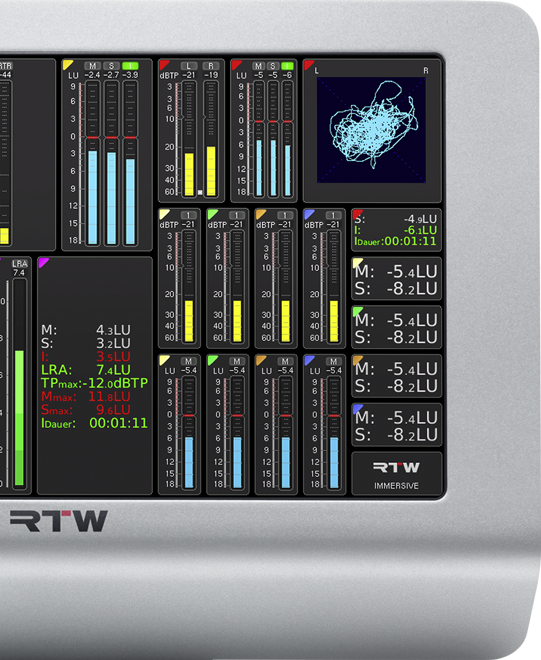Tap the orange corner flag on the middle-row dBTP meter
The width and height of the screenshot is (541, 660).
(260, 213)
